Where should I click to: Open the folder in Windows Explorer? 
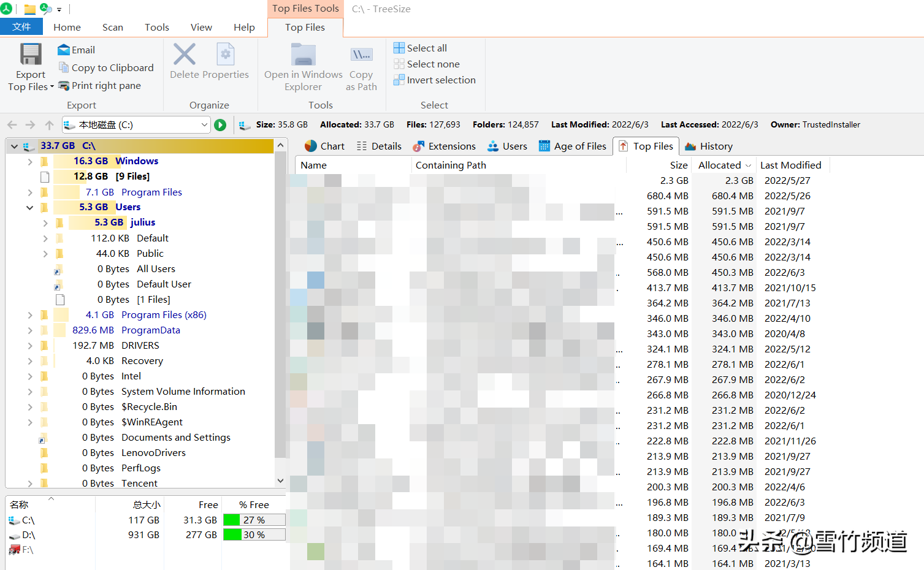click(303, 67)
